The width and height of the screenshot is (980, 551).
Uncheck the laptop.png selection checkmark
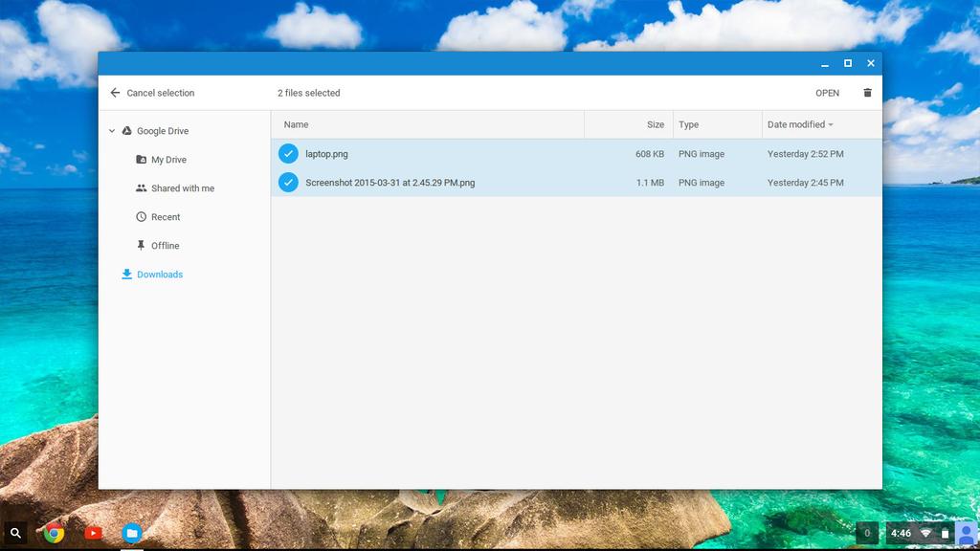(288, 154)
